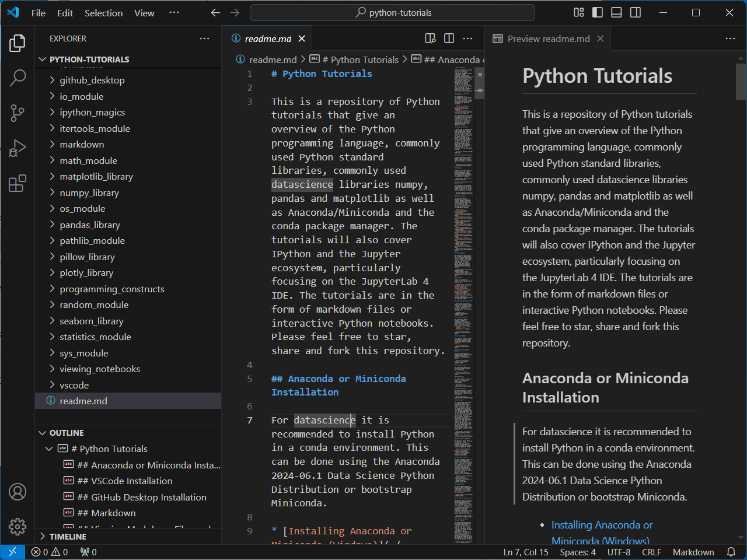Switch to the Preview readme.md tab

pyautogui.click(x=548, y=38)
